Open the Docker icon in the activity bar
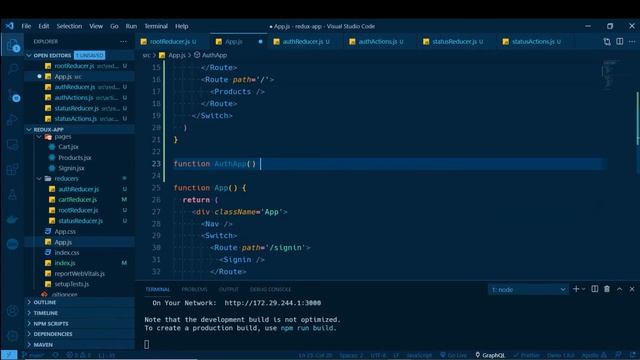The width and height of the screenshot is (640, 360). [x=13, y=220]
